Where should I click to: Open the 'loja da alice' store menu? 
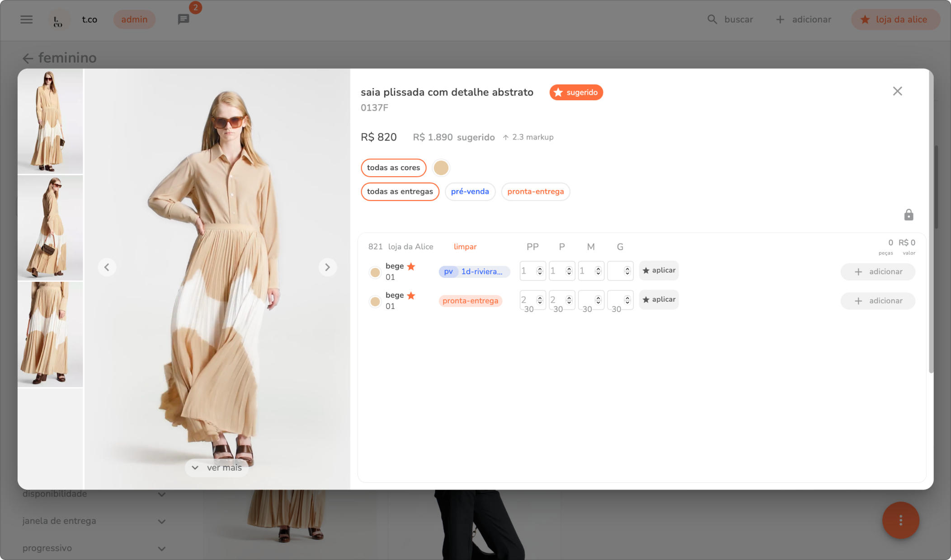tap(895, 19)
